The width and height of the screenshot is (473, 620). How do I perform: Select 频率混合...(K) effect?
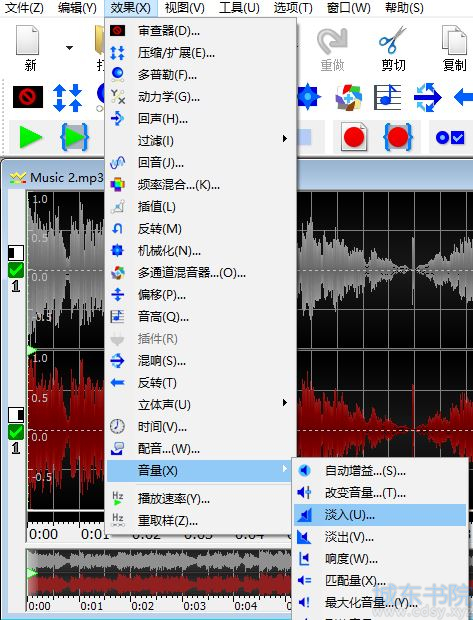coord(201,185)
